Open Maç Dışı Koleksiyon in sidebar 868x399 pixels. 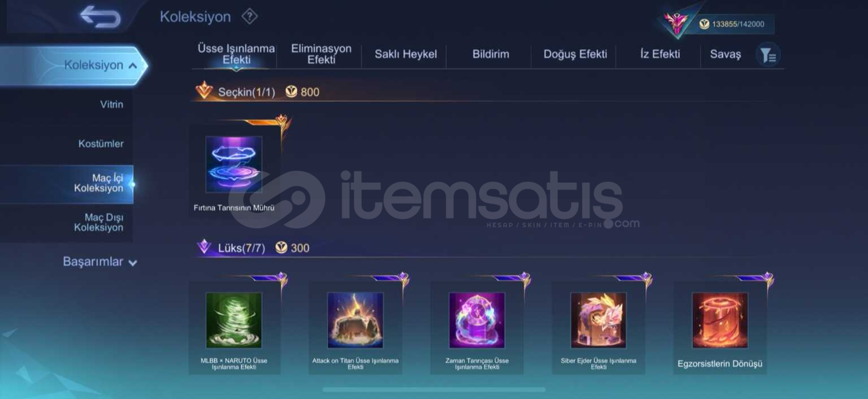[x=98, y=223]
